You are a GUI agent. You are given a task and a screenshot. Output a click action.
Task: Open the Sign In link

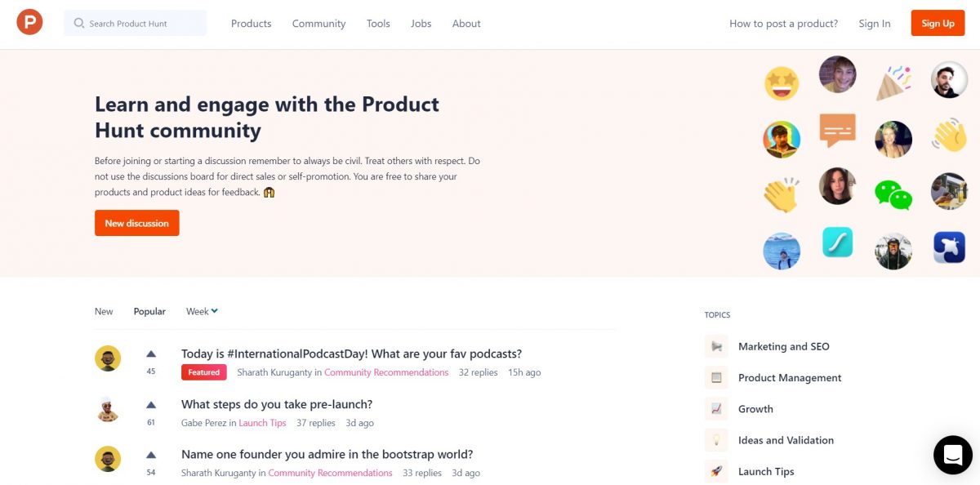coord(875,24)
